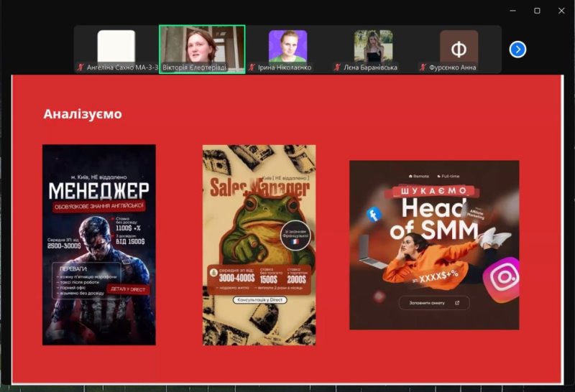Open the Менеджер Captain America poster image
Viewport: 575px width, 392px height.
tap(99, 245)
